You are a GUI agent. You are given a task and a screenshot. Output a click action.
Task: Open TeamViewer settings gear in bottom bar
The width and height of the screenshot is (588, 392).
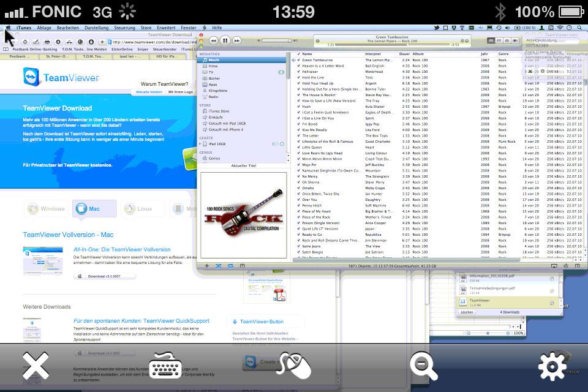coord(552,366)
